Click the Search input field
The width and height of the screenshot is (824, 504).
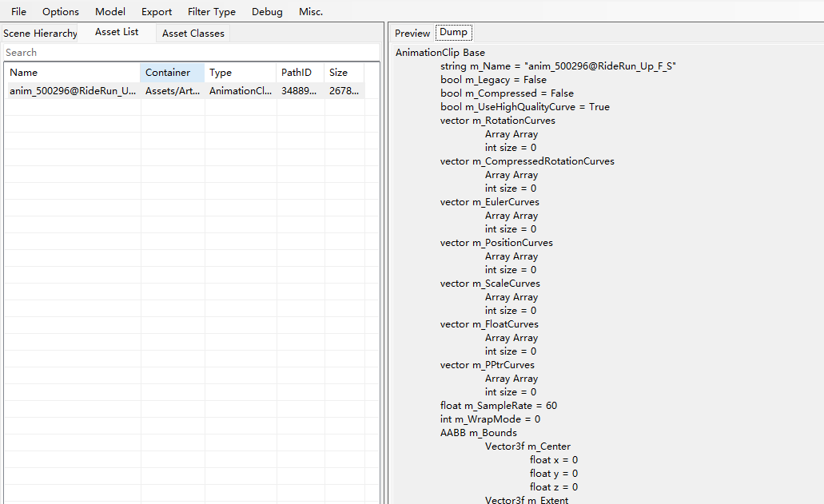pyautogui.click(x=190, y=53)
